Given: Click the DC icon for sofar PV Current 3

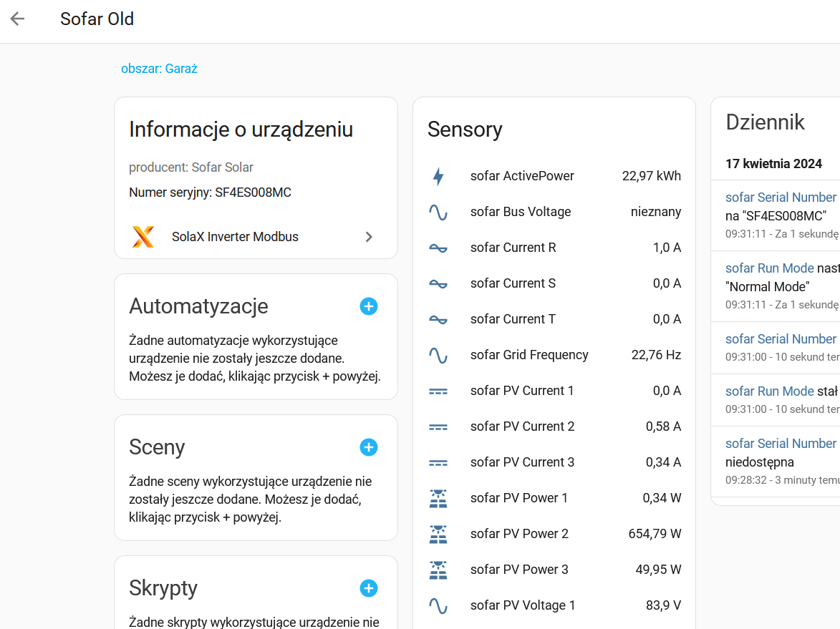Looking at the screenshot, I should [x=438, y=463].
